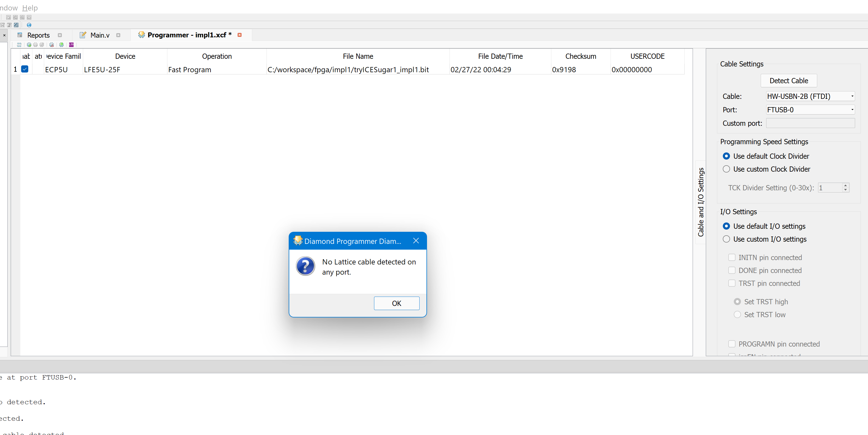Click the Scan Device toolbar icon
Screen dimensions: 868x435
pyautogui.click(x=19, y=44)
